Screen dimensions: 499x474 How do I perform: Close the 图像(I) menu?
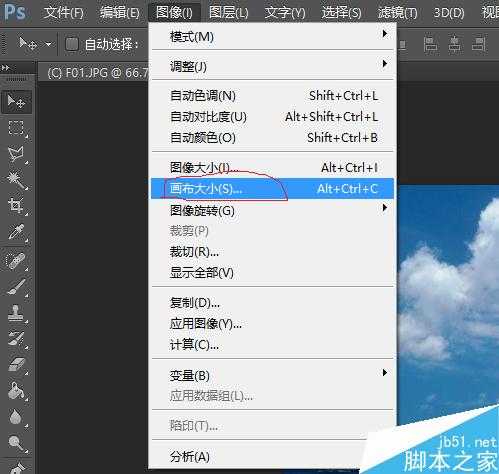point(174,13)
